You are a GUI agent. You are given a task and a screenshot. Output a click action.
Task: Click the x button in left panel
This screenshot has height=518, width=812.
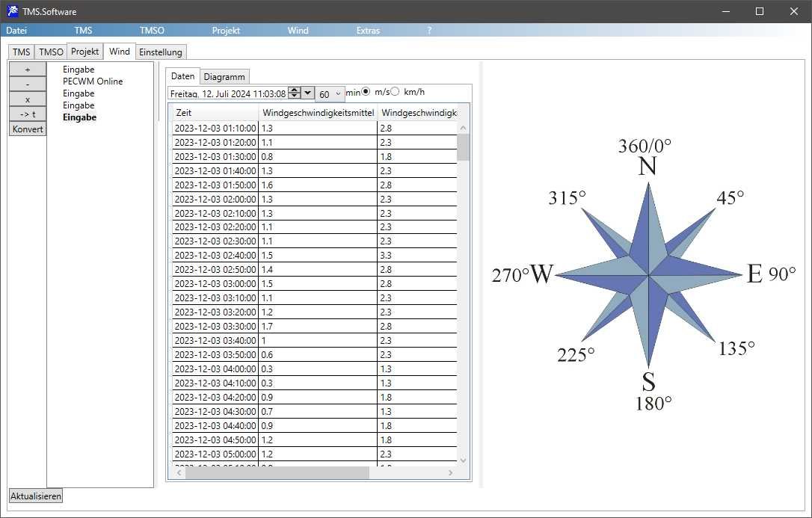(x=28, y=99)
